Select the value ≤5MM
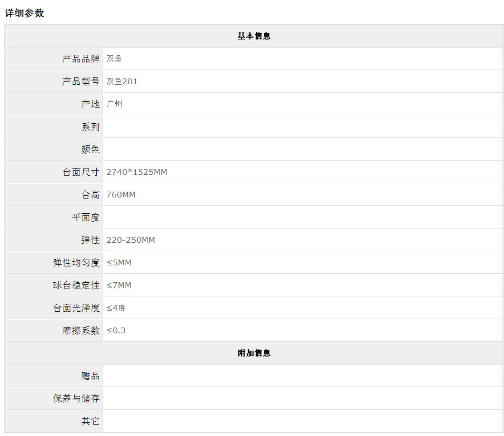The image size is (504, 436). [119, 263]
